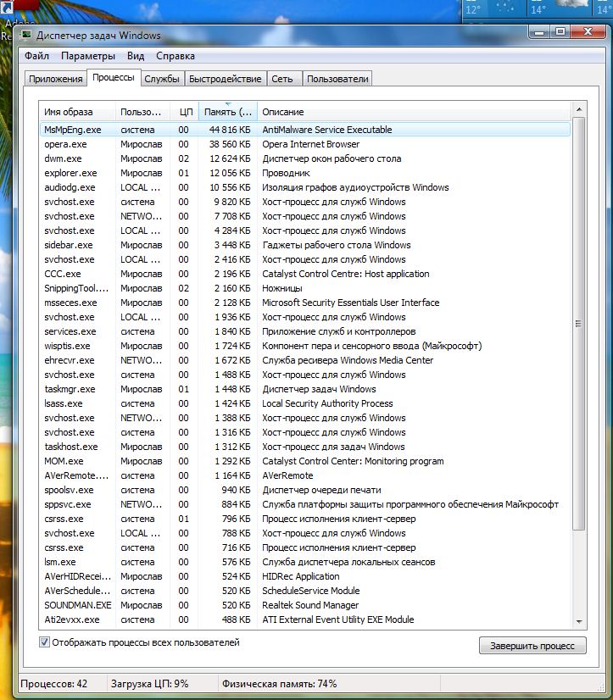Image resolution: width=613 pixels, height=700 pixels.
Task: Sort by the 'Имя образа' column header
Action: click(77, 112)
